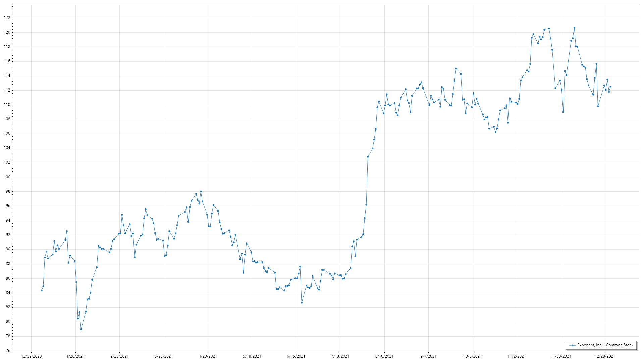The height and width of the screenshot is (362, 644).
Task: Click the 7/13/2021 x-axis date label
Action: coord(340,356)
